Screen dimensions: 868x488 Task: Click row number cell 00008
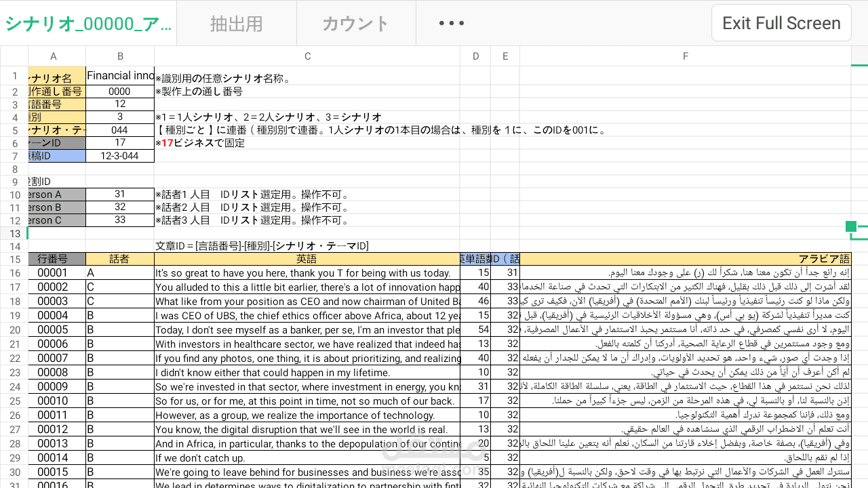[x=57, y=373]
